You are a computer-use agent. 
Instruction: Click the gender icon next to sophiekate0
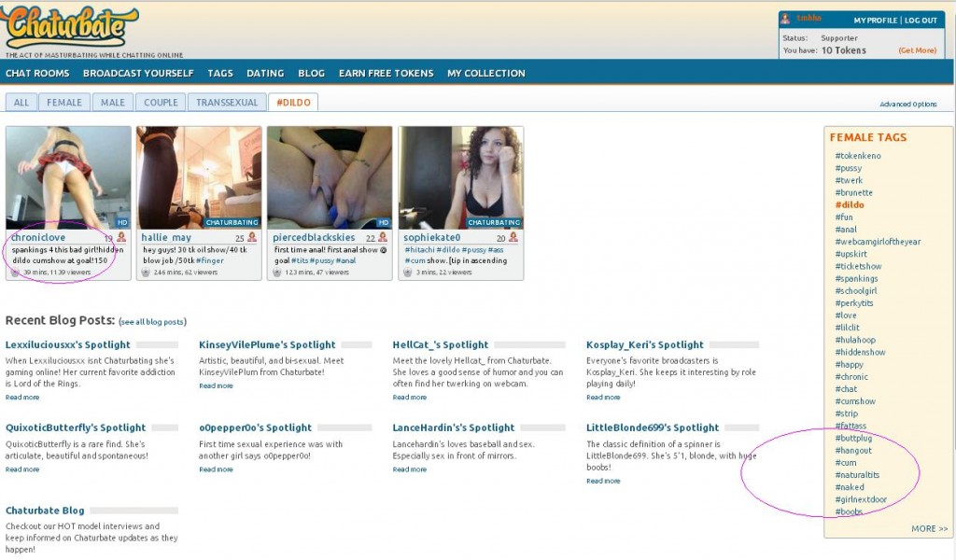pyautogui.click(x=513, y=237)
